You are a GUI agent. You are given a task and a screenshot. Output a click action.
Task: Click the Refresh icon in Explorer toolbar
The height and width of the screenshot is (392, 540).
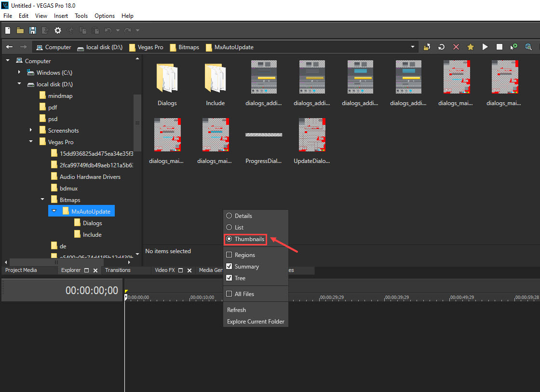click(441, 47)
